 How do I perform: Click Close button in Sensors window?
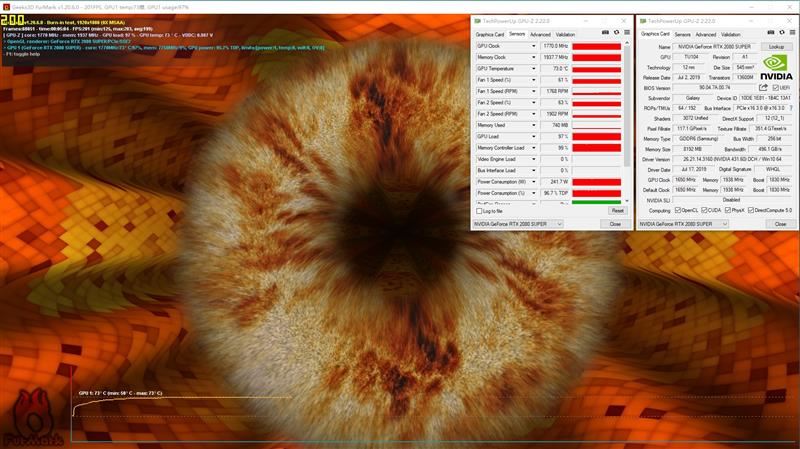[615, 224]
